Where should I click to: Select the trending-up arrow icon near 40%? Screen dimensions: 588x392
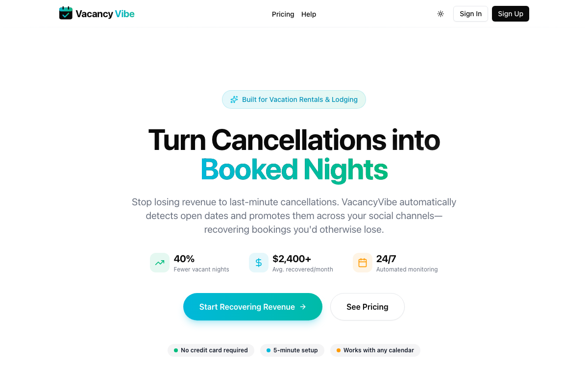(x=160, y=263)
